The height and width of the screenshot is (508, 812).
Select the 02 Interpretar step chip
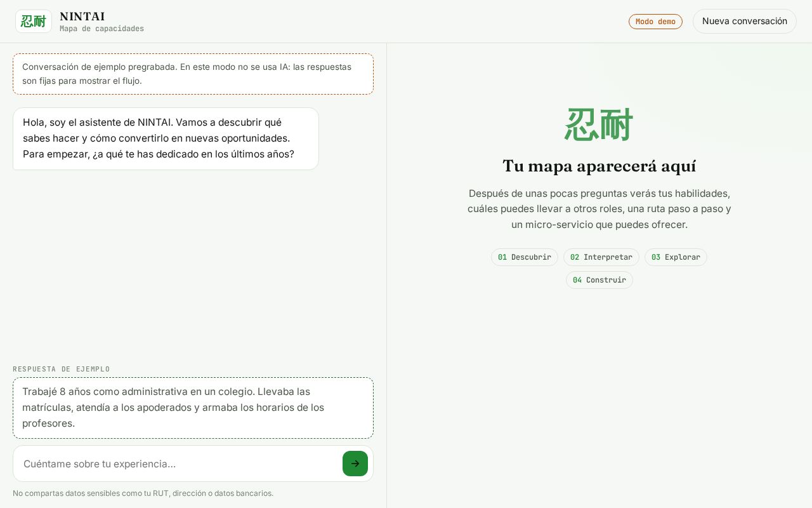601,257
